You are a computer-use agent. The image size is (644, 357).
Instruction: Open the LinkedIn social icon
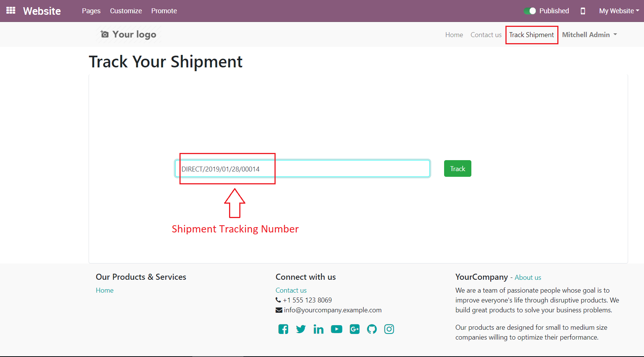point(318,329)
